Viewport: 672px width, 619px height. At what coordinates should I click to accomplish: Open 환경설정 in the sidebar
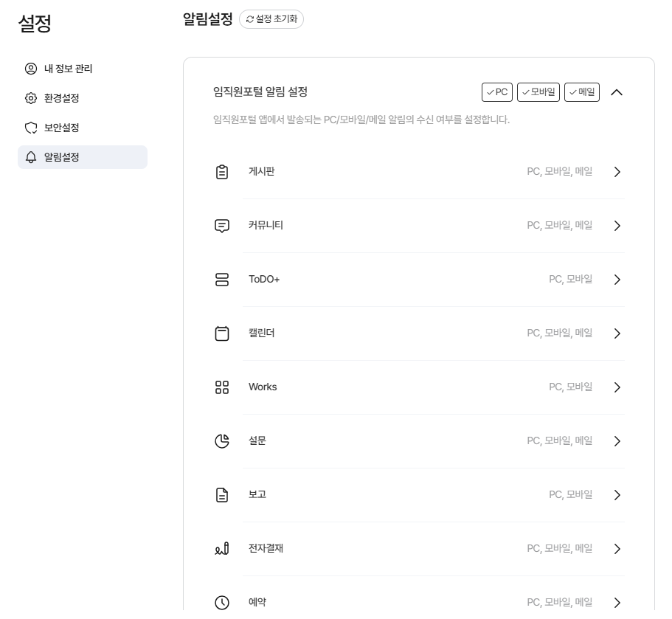click(61, 98)
